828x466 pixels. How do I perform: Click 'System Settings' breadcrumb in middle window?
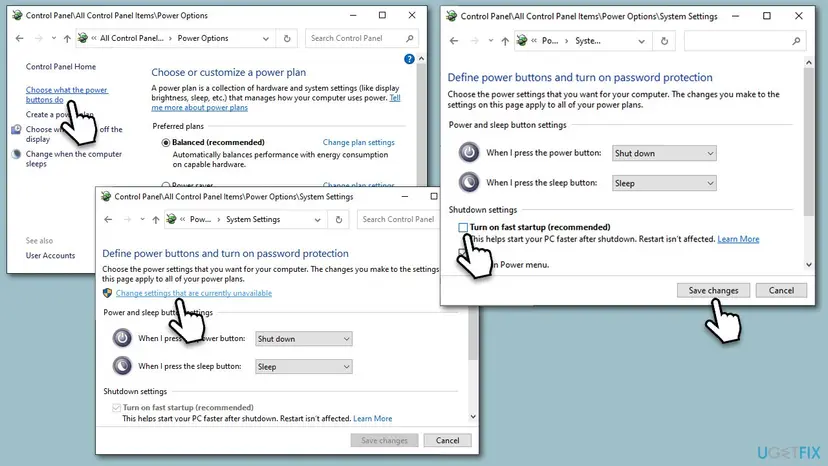coord(253,219)
